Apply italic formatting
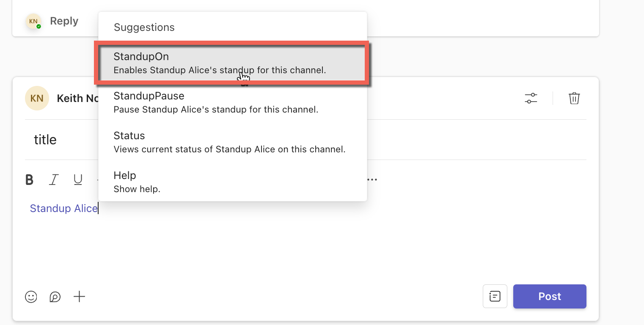Viewport: 644px width, 325px height. 54,180
